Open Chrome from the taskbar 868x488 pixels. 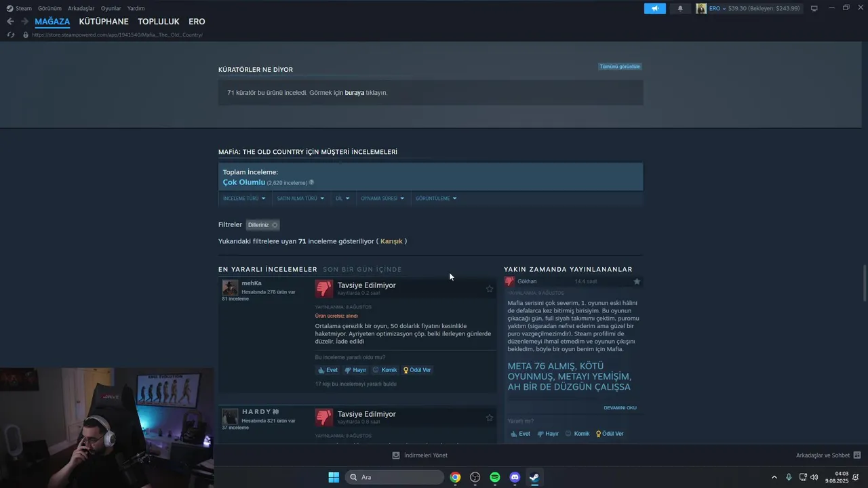coord(455,477)
